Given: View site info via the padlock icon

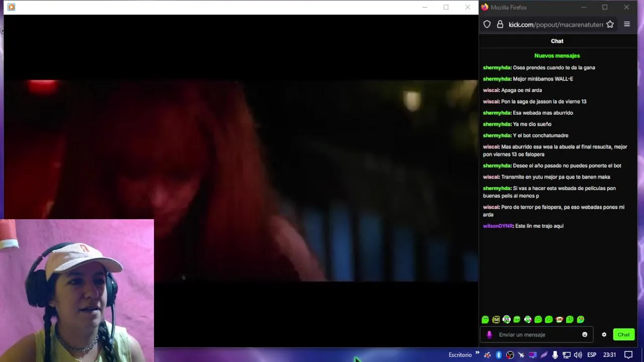Looking at the screenshot, I should pyautogui.click(x=500, y=24).
